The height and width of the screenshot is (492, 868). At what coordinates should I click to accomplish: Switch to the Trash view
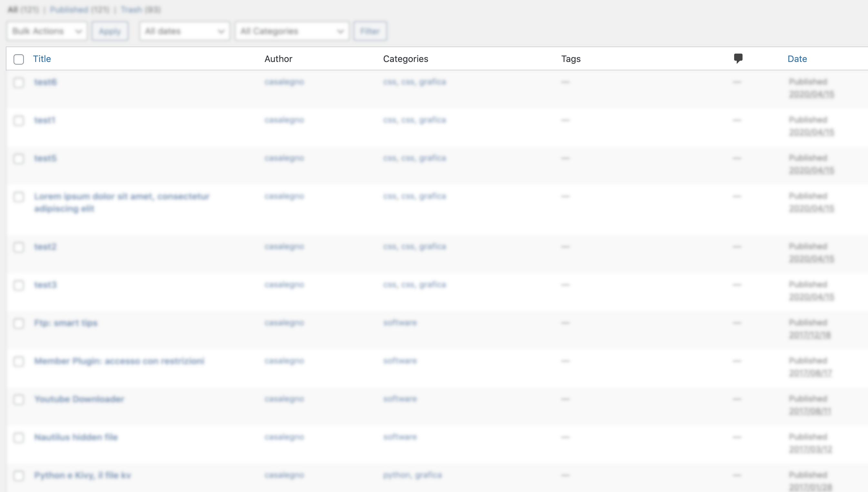click(x=132, y=9)
